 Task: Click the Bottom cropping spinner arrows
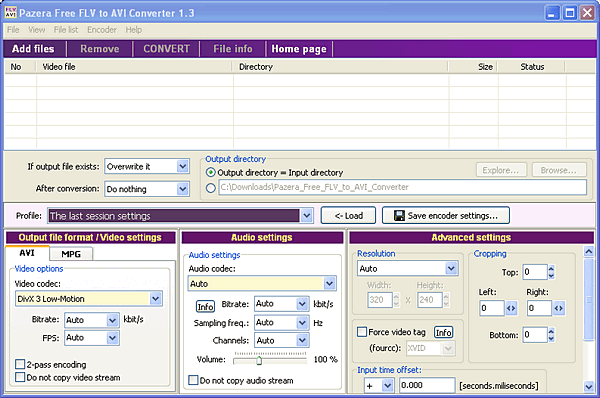[x=551, y=335]
